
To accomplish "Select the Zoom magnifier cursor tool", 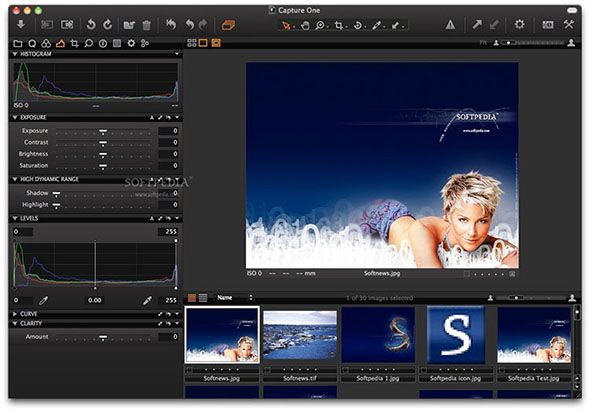I will 320,25.
